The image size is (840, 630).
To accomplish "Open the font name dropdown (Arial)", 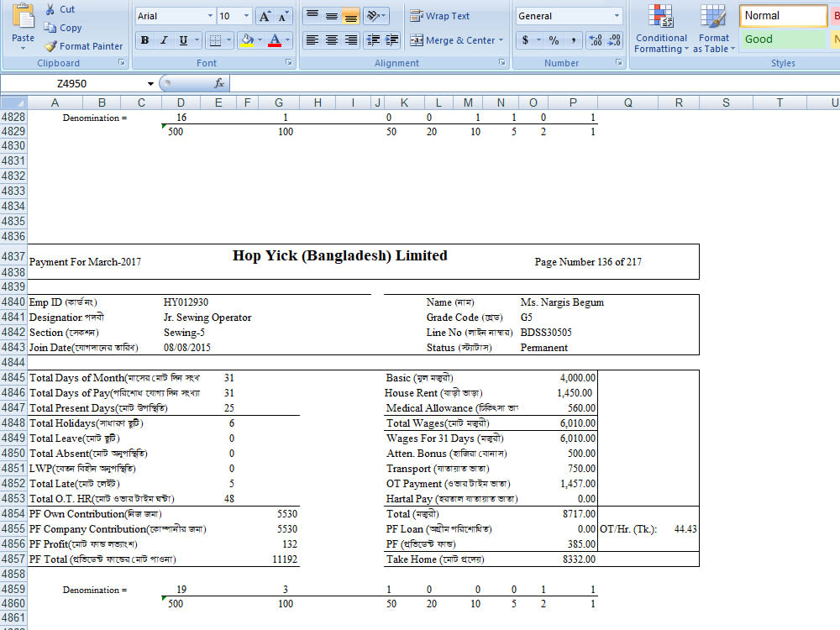I will click(210, 16).
